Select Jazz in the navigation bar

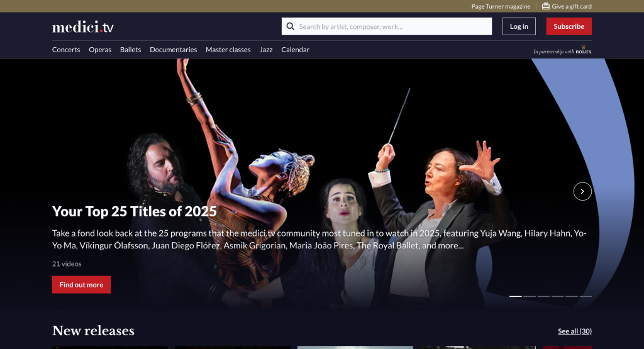[x=266, y=50]
